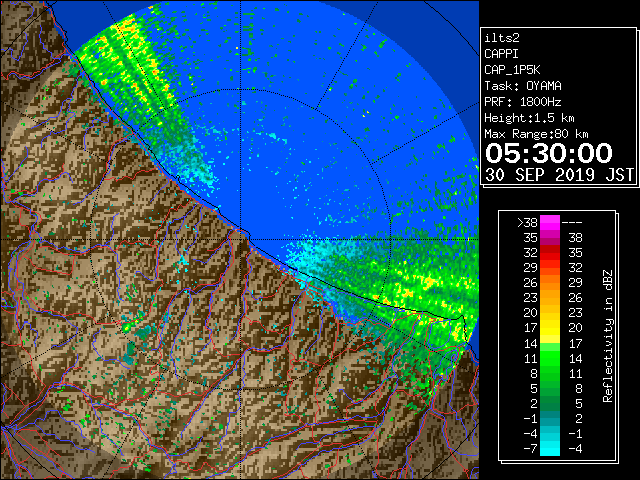Click the 'CAP_1P5K' text line
The width and height of the screenshot is (640, 480).
(x=512, y=70)
